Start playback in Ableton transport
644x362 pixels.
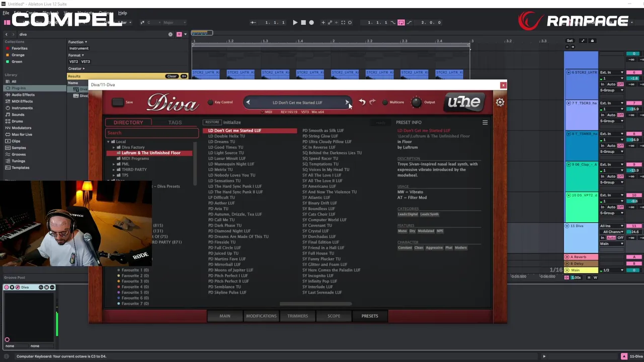295,22
